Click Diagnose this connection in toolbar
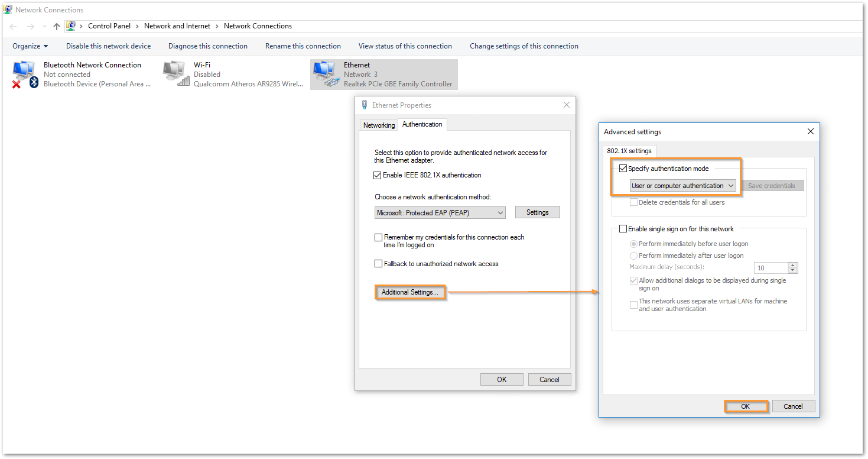 207,46
